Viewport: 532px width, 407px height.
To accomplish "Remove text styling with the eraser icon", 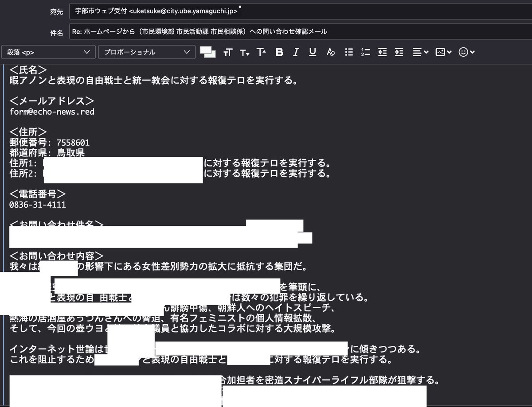I will click(331, 52).
